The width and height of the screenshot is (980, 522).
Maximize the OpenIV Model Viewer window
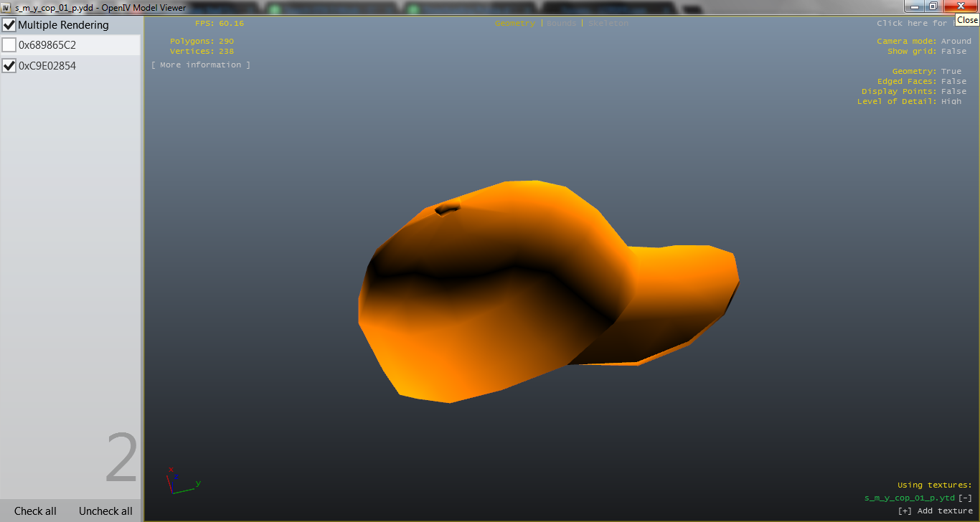click(933, 6)
